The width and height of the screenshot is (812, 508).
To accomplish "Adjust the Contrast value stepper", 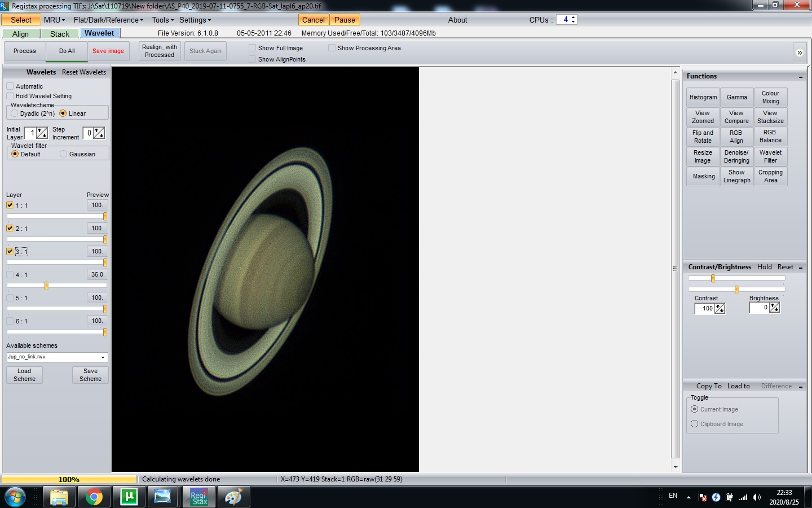I will point(720,309).
